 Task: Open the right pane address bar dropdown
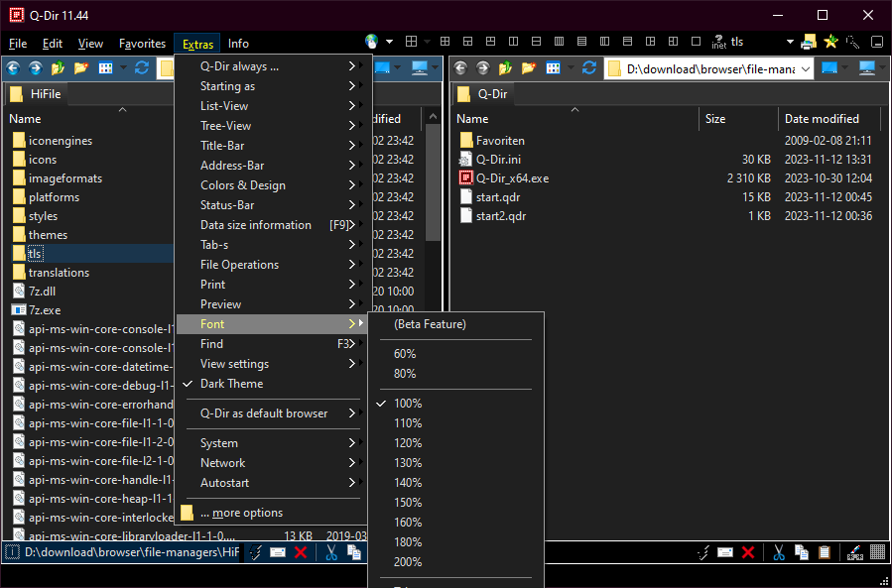click(x=805, y=68)
